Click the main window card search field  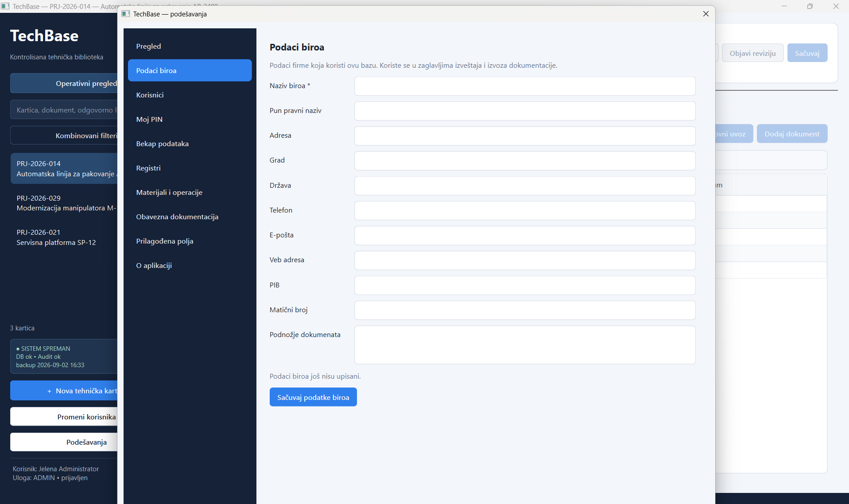point(64,110)
